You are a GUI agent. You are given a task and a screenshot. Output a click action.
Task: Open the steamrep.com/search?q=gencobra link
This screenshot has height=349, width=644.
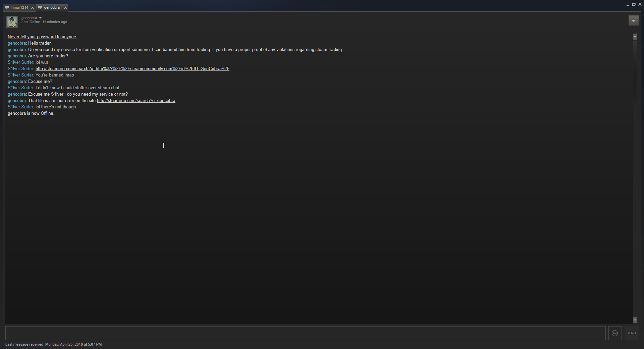point(136,101)
